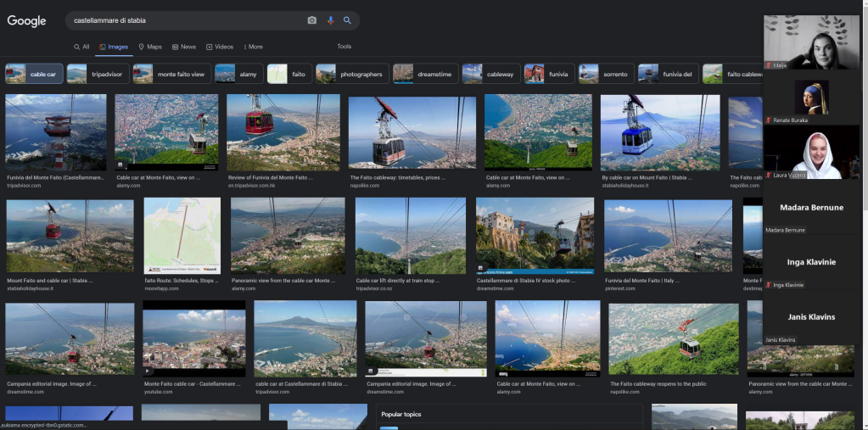Open the Tools filter options
868x430 pixels.
[344, 47]
